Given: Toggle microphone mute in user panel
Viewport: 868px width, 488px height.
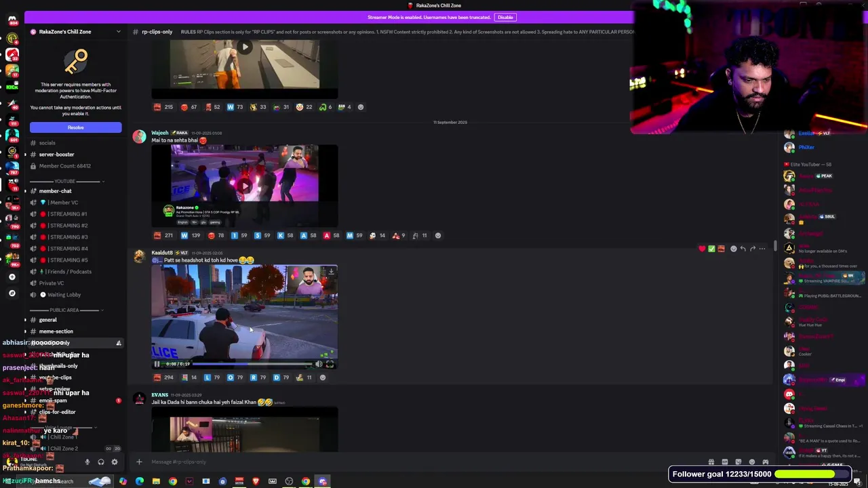Looking at the screenshot, I should pyautogui.click(x=87, y=462).
